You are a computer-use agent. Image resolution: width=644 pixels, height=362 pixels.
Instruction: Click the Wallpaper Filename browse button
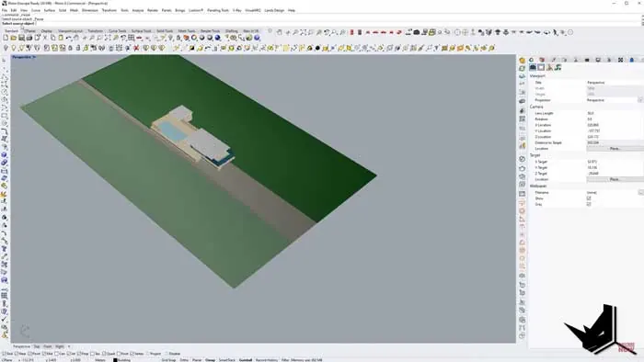(x=640, y=192)
